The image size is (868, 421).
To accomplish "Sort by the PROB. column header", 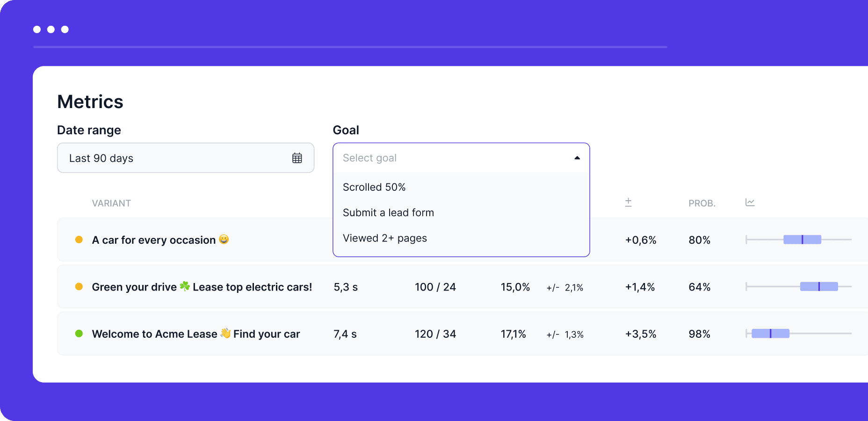I will click(702, 203).
